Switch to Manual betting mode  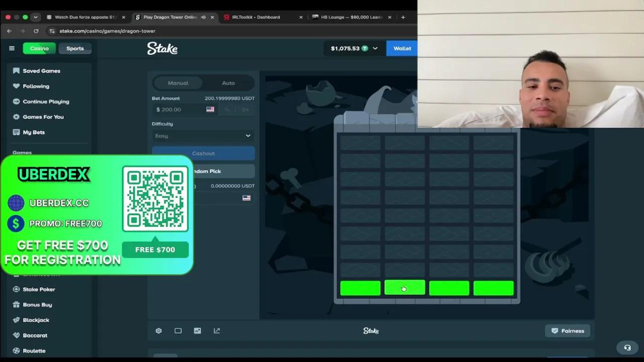178,83
